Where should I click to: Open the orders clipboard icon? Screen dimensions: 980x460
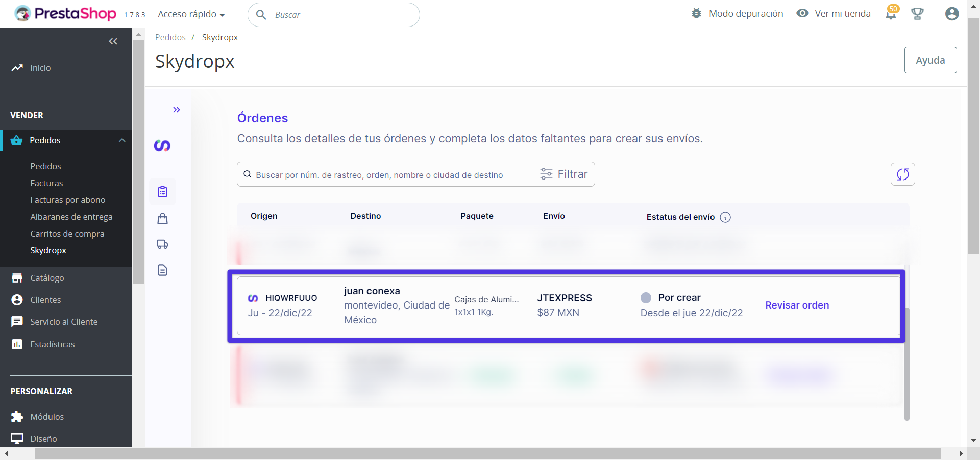(x=163, y=192)
